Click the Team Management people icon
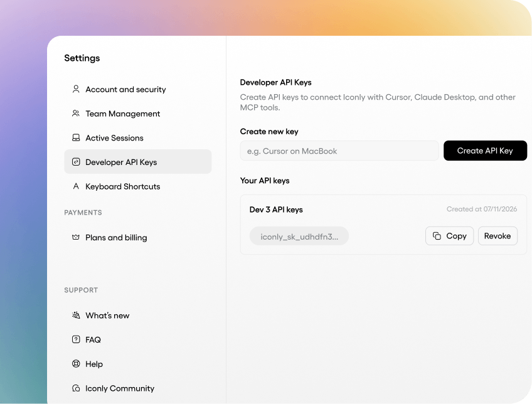532x404 pixels. tap(76, 114)
